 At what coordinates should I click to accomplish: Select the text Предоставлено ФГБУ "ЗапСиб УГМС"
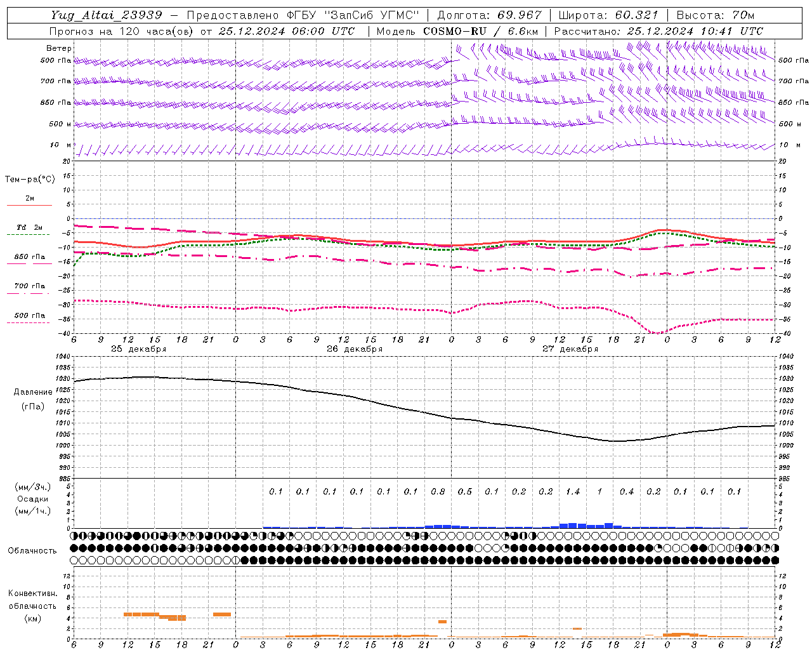(303, 15)
